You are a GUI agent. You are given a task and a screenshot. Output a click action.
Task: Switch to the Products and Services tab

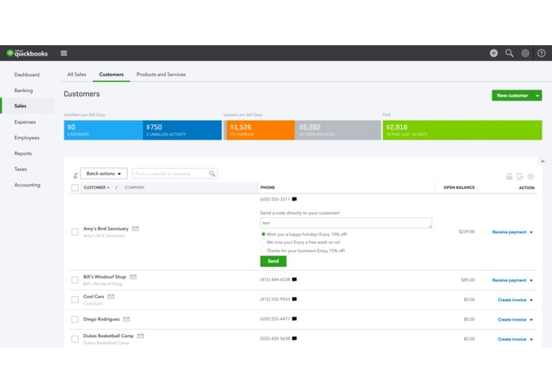[161, 74]
